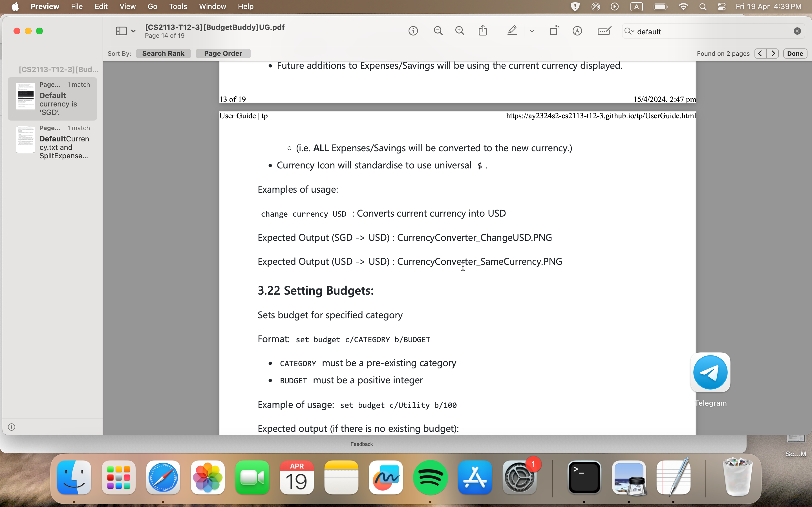Open the Tools menu
Screen dimensions: 812x507
click(178, 6)
